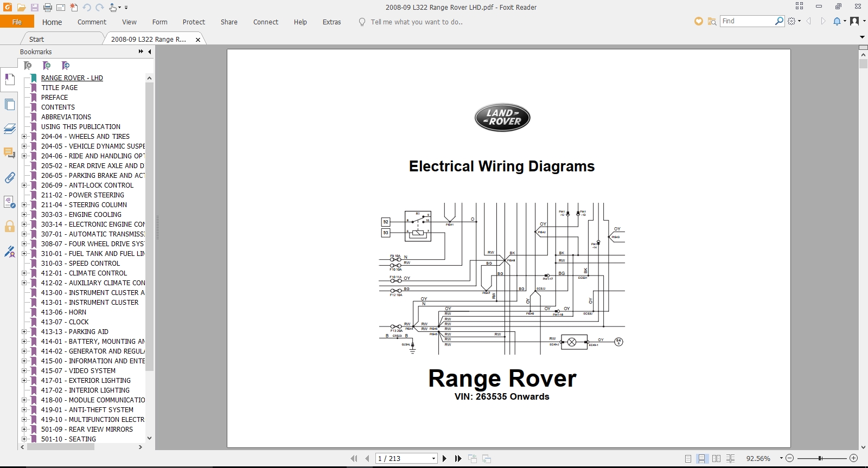The image size is (868, 468).
Task: Open the Digital Signatures panel in the sidebar
Action: 9,251
